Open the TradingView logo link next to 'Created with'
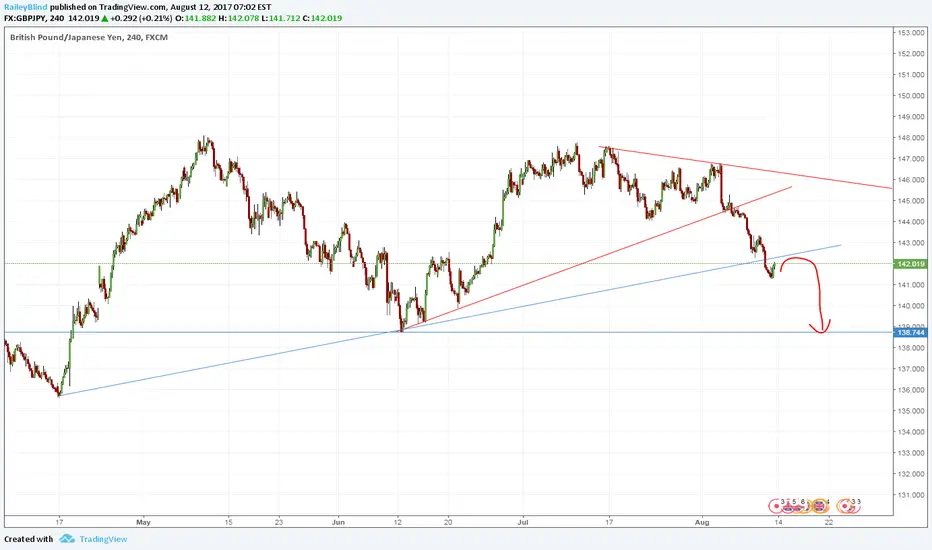The width and height of the screenshot is (932, 550). pos(93,539)
